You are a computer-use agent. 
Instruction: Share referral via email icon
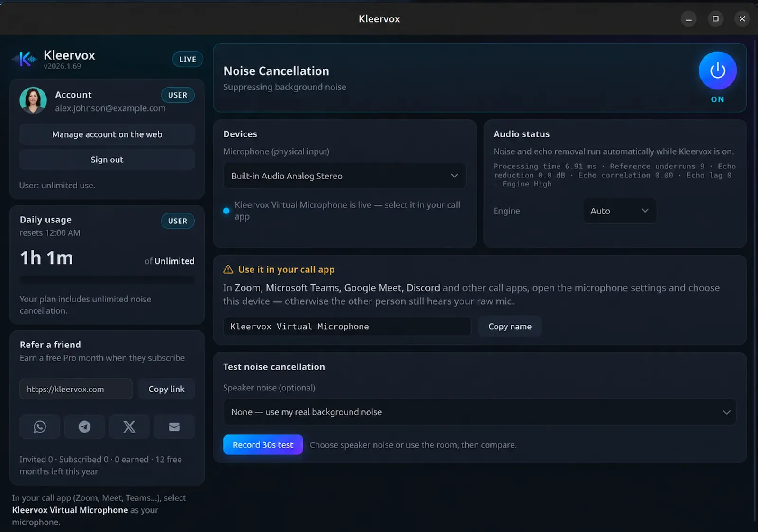(174, 426)
